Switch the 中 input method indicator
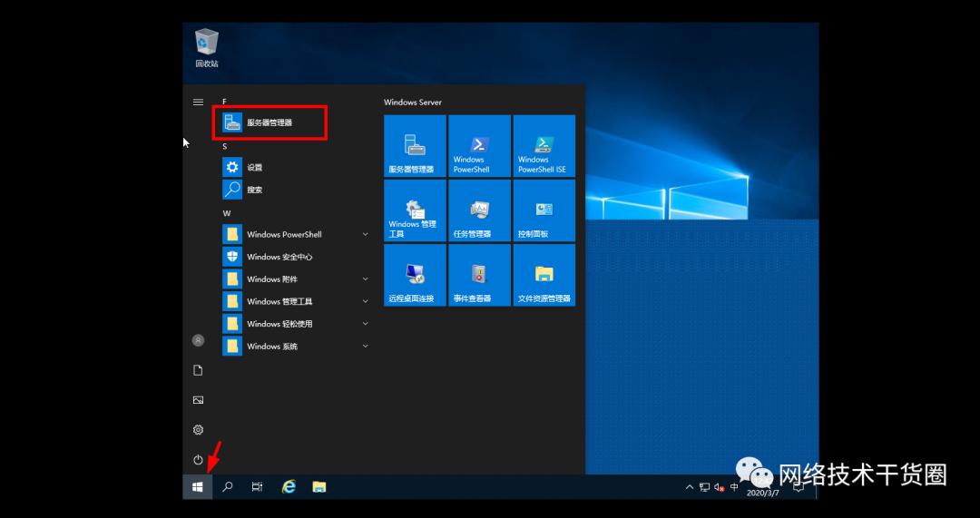The width and height of the screenshot is (980, 518). [734, 486]
